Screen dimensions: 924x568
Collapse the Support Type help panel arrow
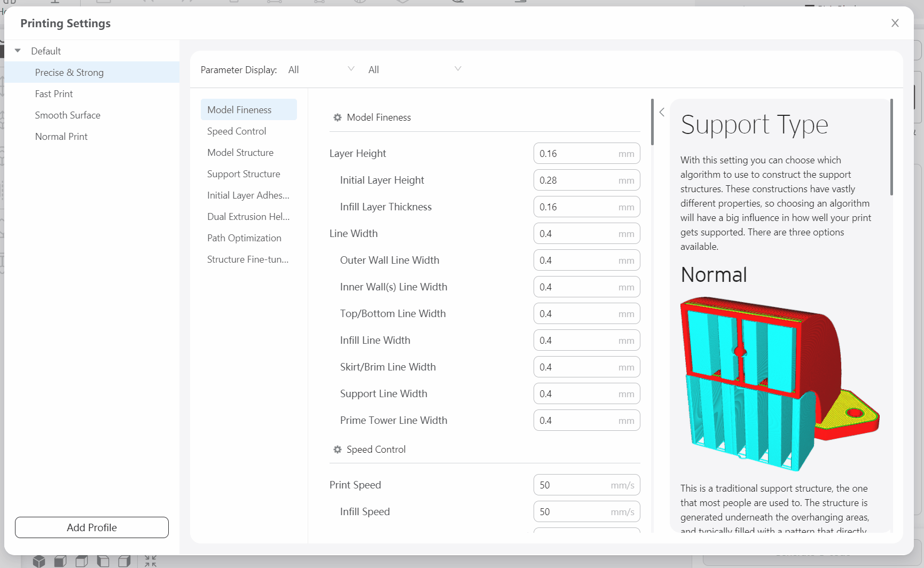662,112
